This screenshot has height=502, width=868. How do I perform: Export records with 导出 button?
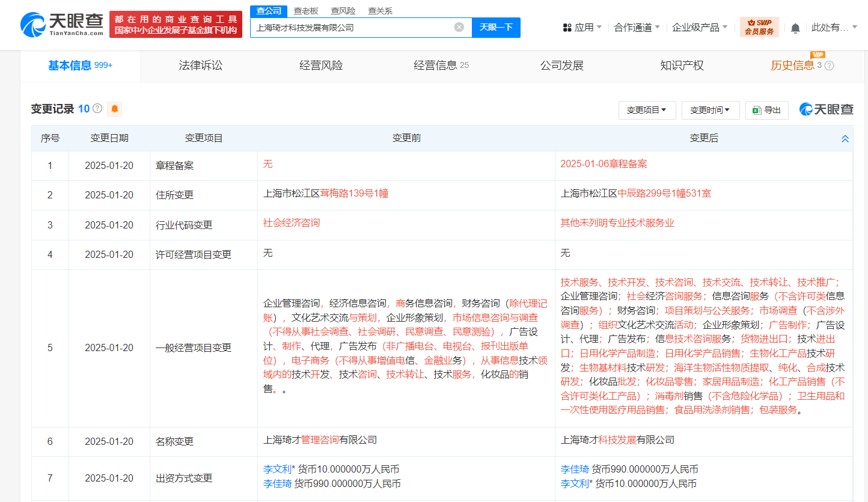pyautogui.click(x=767, y=110)
